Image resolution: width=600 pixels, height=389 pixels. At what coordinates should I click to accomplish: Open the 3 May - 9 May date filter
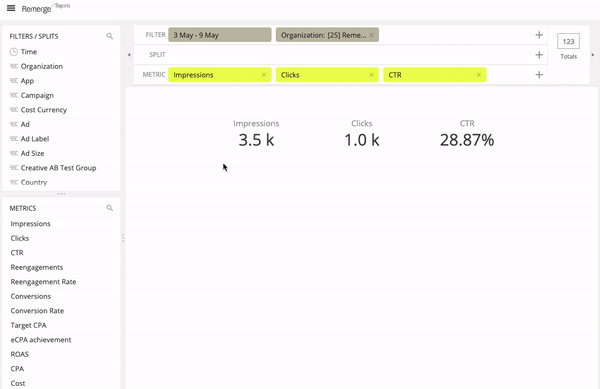pyautogui.click(x=220, y=35)
